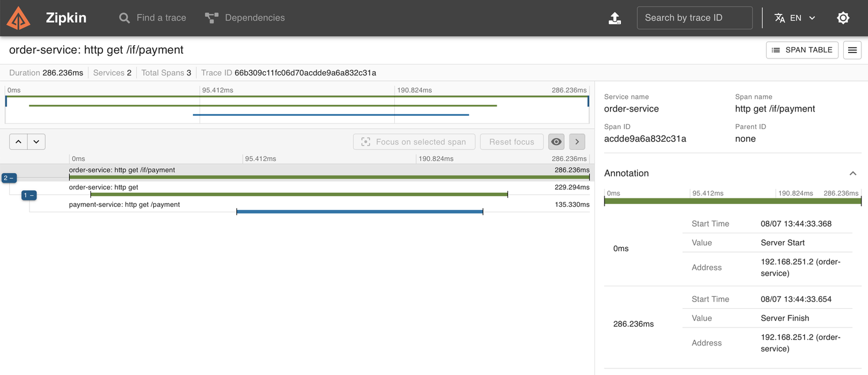The height and width of the screenshot is (375, 868).
Task: Click the Trace ID value text
Action: tap(305, 73)
